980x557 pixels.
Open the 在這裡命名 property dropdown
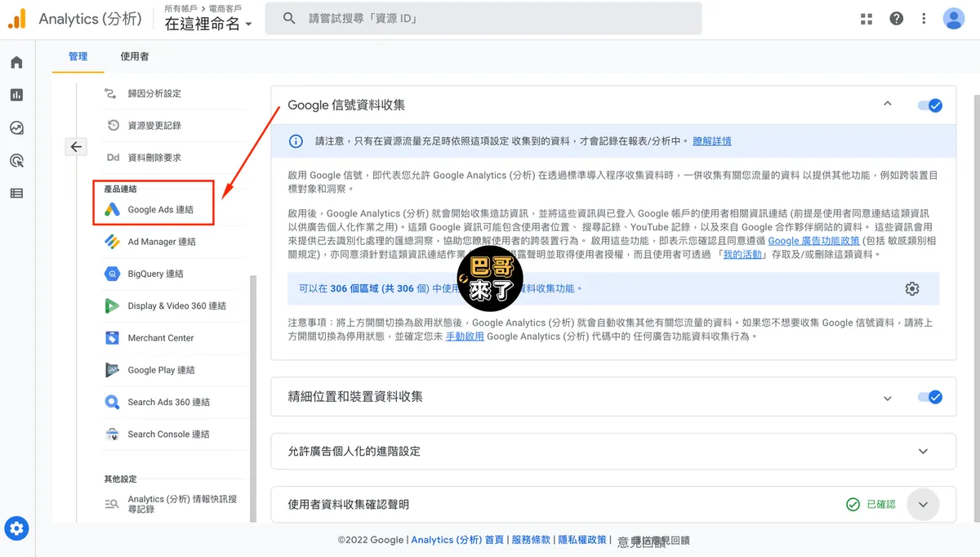point(208,25)
